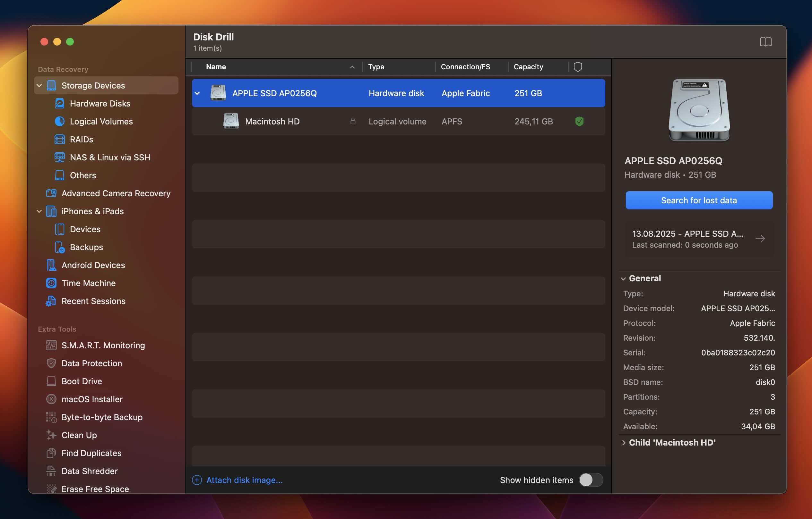The width and height of the screenshot is (812, 519).
Task: Click Attach disk image link
Action: [245, 480]
